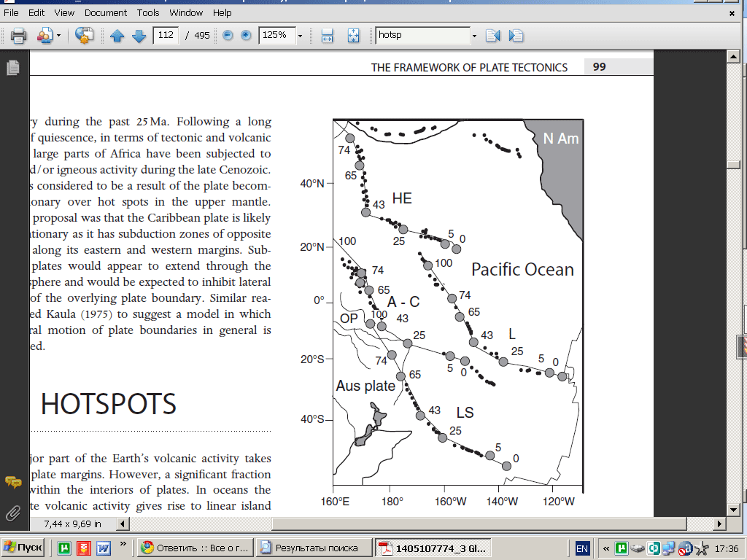Click the HE label on map
This screenshot has width=747, height=560.
click(x=402, y=198)
